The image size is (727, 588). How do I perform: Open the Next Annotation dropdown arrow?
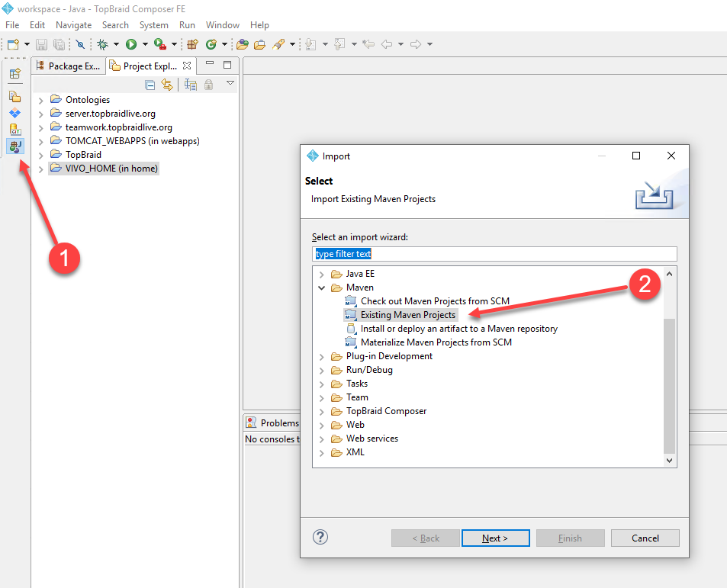point(325,44)
